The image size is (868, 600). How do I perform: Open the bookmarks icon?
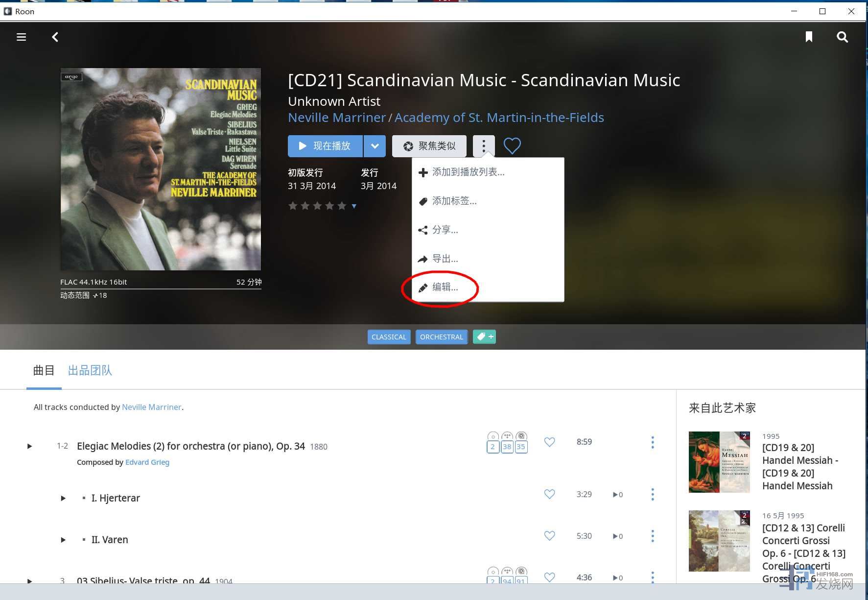[809, 37]
